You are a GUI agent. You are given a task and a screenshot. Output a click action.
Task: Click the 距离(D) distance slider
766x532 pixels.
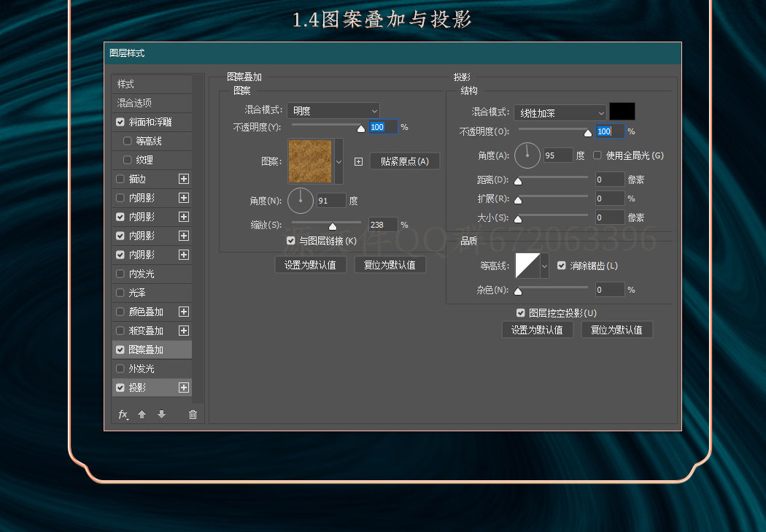coord(553,180)
